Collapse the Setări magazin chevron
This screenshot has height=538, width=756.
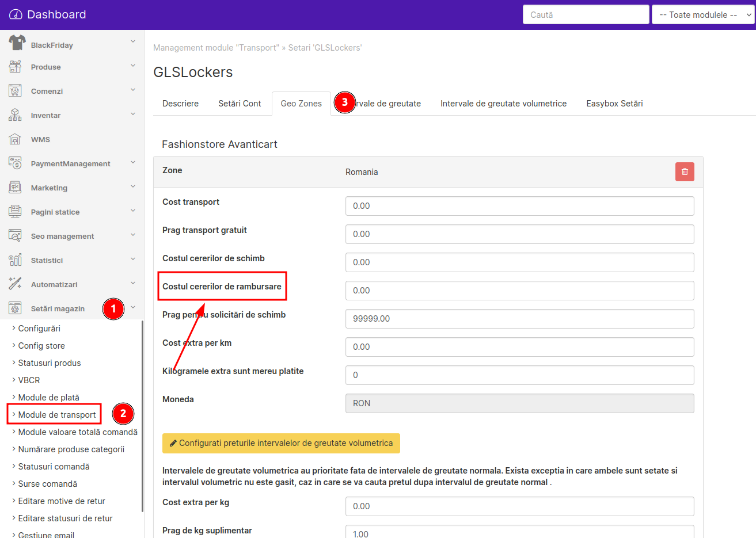[133, 307]
